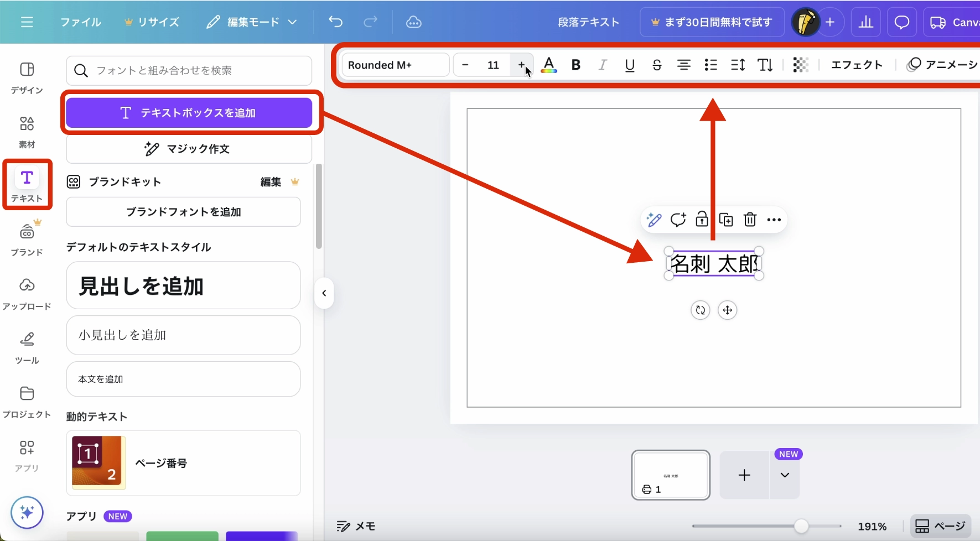Open the ブランド sidebar tab
This screenshot has width=980, height=541.
[27, 240]
